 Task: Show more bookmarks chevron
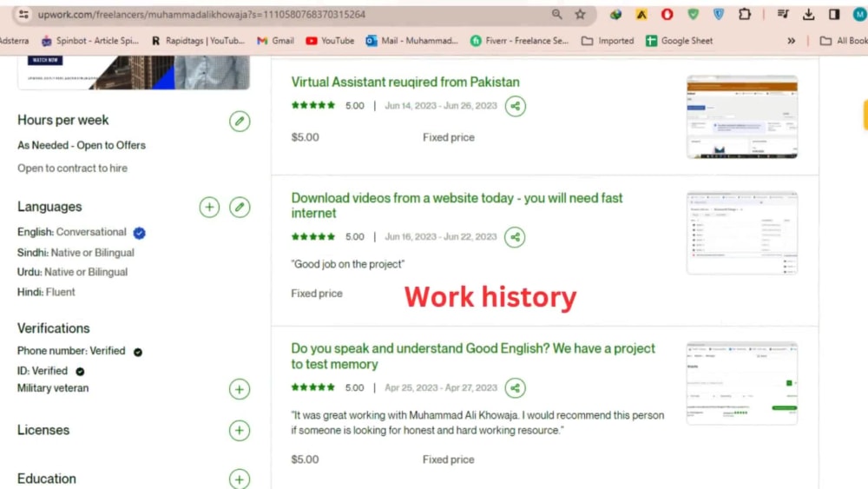click(792, 41)
